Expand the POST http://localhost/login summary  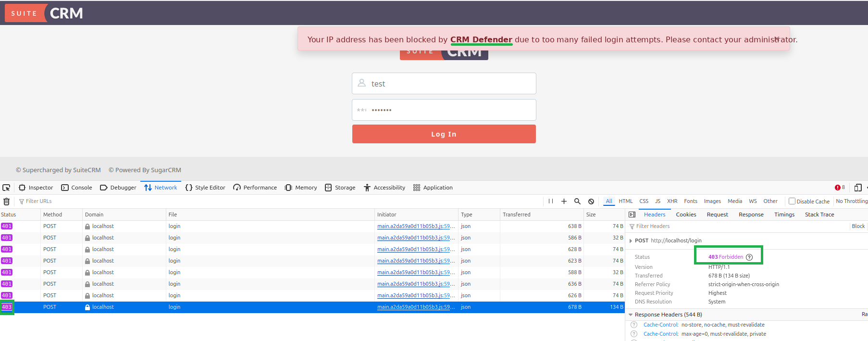tap(631, 240)
